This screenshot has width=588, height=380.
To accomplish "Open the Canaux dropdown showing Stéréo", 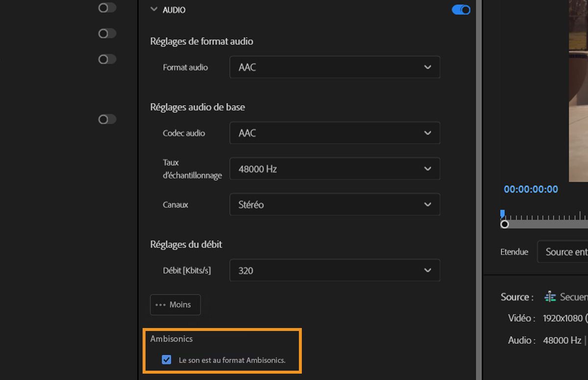I will click(x=335, y=204).
